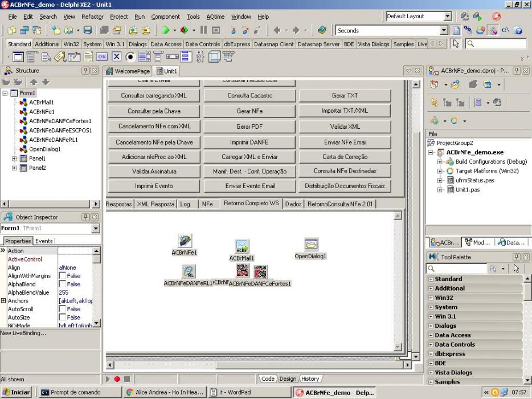Toggle the AutoScroll checkbox

coord(63,310)
